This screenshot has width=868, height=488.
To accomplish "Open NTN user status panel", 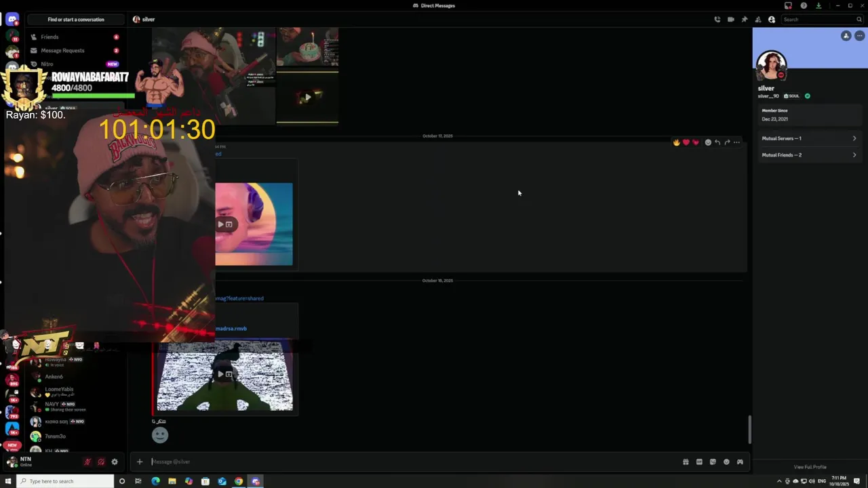I will point(41,462).
